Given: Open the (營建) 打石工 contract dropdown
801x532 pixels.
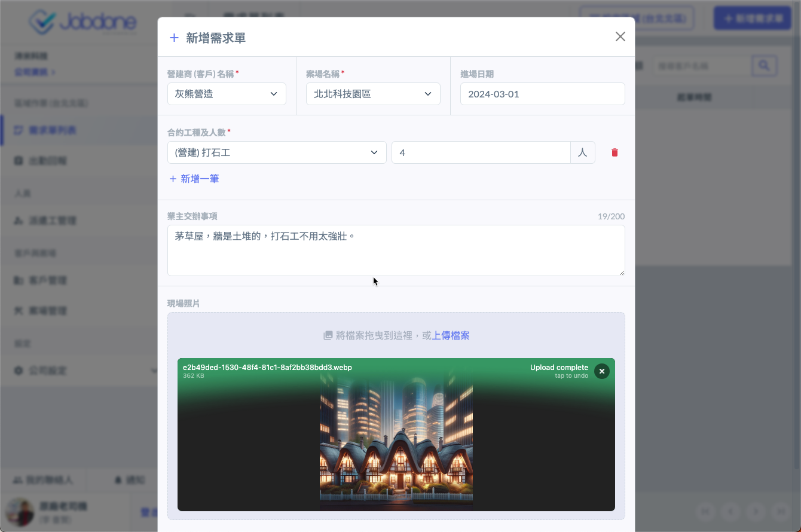Looking at the screenshot, I should 277,152.
